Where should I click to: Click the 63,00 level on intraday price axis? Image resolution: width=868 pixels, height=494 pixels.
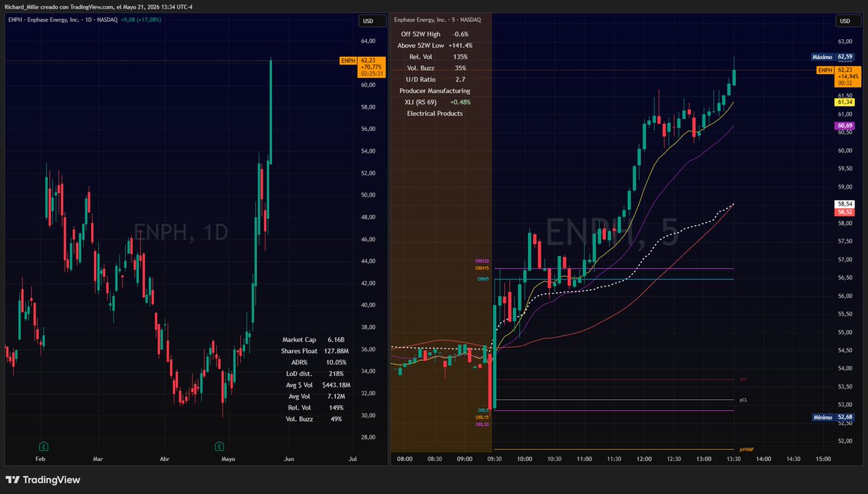point(845,42)
